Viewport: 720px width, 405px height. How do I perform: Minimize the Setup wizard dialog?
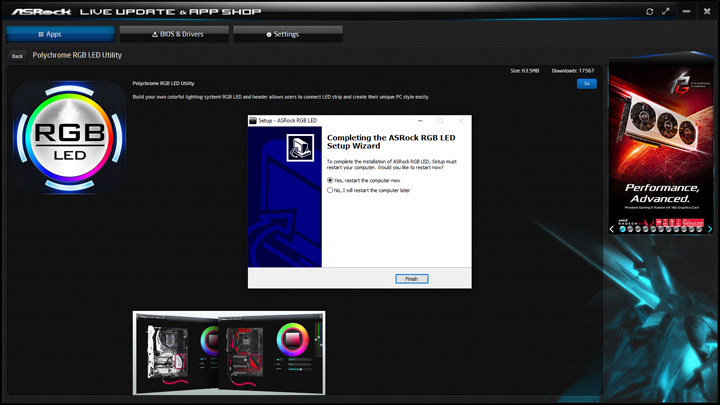coord(420,120)
